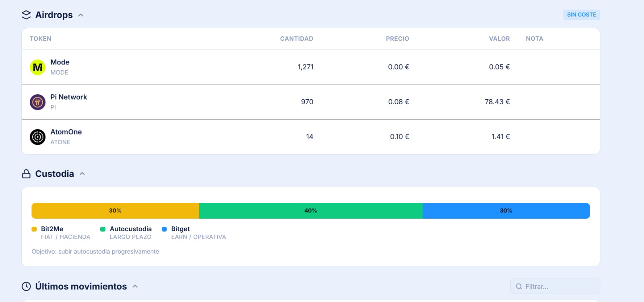
Task: Click the Bitget legend label
Action: 180,229
